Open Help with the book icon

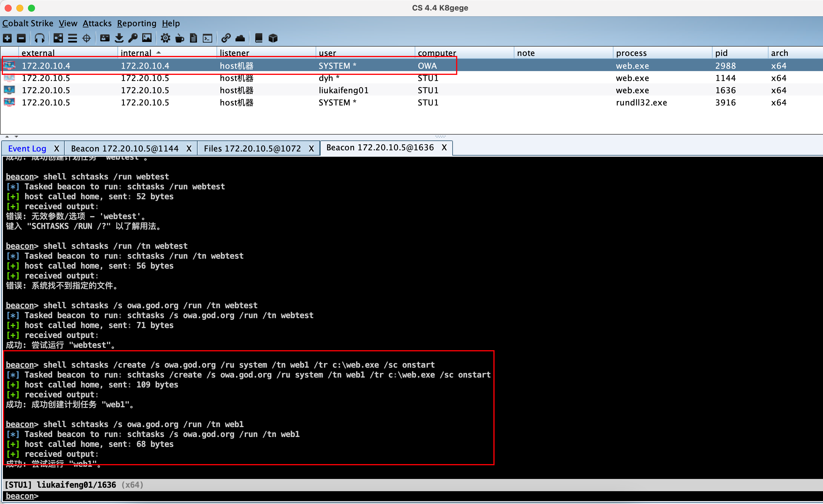(259, 38)
